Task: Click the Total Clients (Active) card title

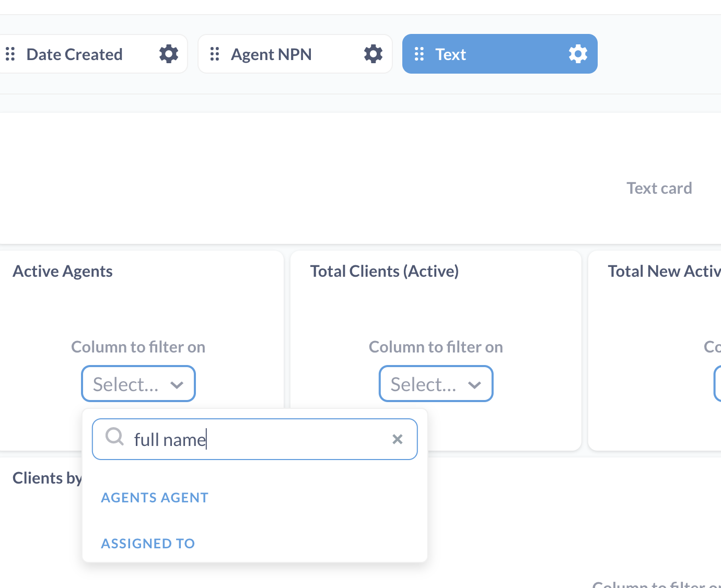Action: (x=385, y=272)
